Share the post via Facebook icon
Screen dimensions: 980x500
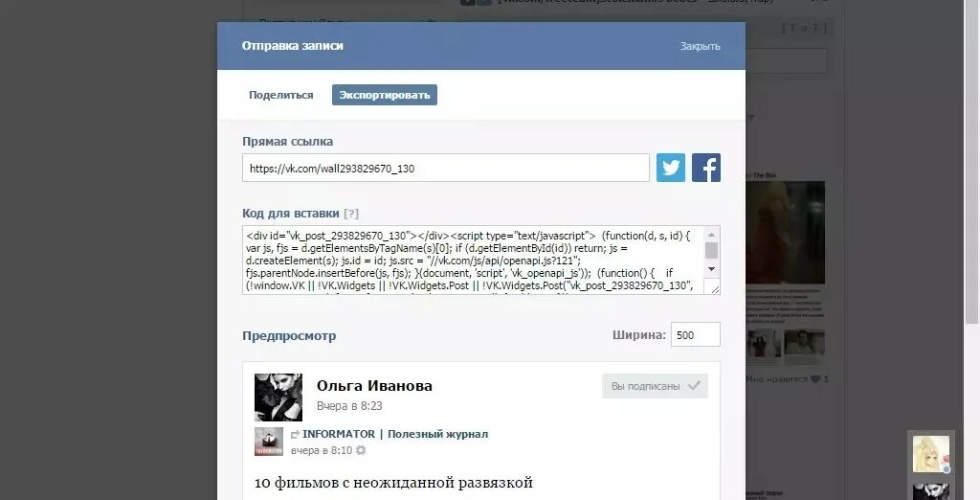pos(706,168)
